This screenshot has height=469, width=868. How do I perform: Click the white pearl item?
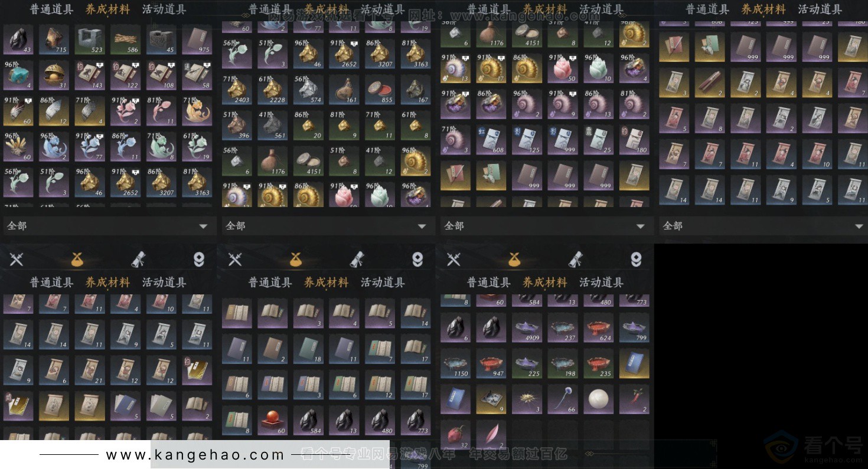tap(598, 399)
